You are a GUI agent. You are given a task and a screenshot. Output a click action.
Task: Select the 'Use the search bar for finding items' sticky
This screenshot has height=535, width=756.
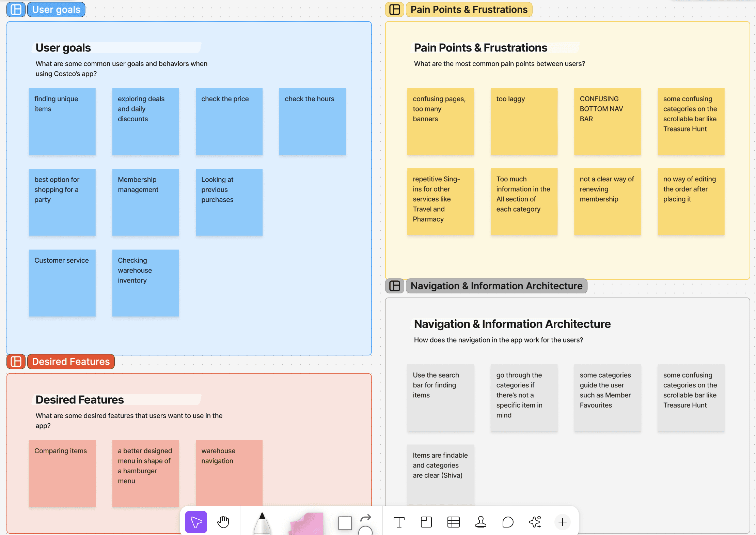(441, 398)
